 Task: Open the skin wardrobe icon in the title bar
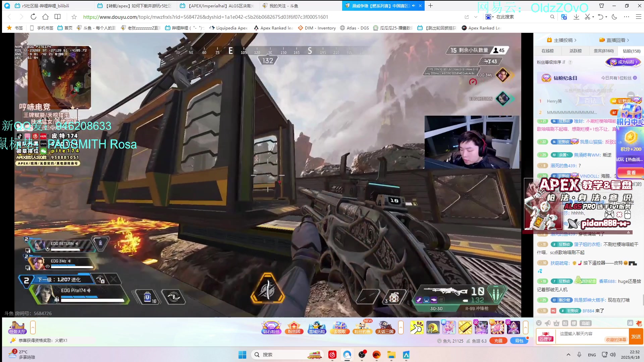(601, 6)
